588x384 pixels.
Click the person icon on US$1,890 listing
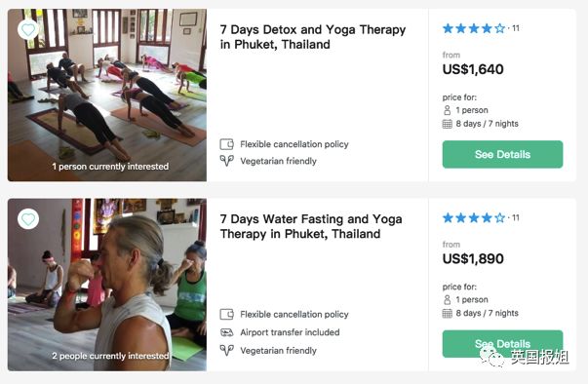pos(447,300)
